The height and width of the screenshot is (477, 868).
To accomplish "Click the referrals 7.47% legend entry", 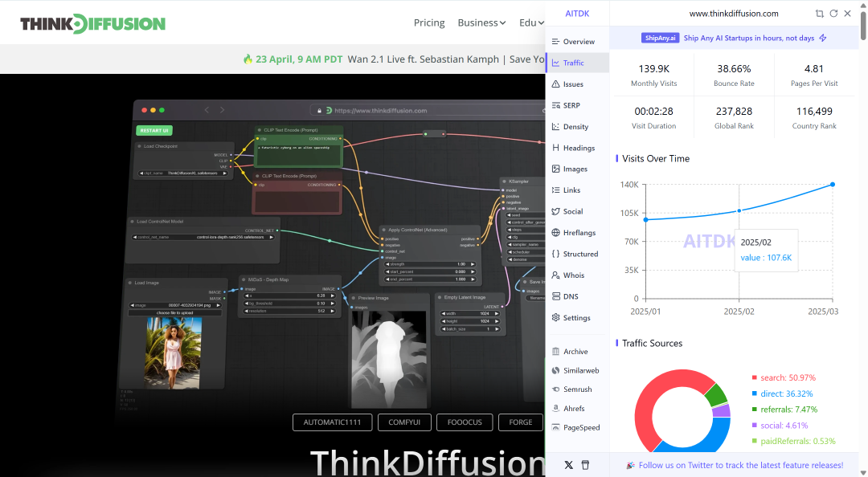I will pyautogui.click(x=784, y=410).
